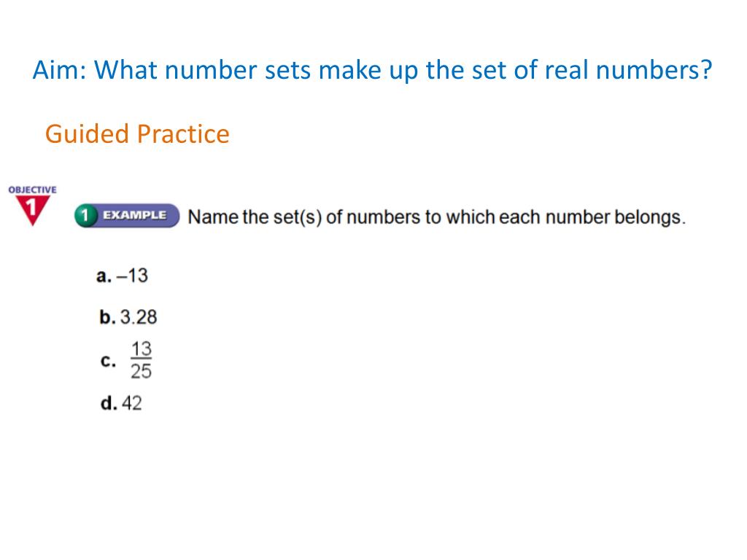Click the bold letter 'd.' label
The width and height of the screenshot is (747, 560).
coord(109,403)
